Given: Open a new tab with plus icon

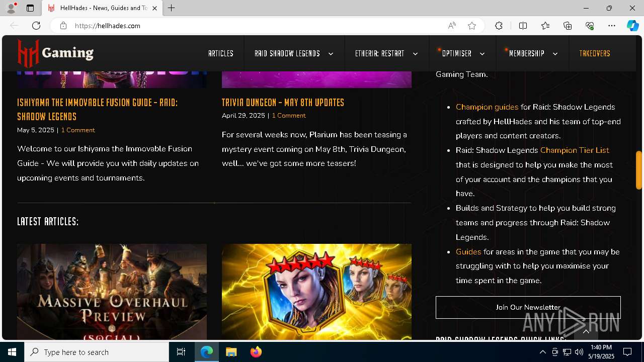Looking at the screenshot, I should point(172,8).
